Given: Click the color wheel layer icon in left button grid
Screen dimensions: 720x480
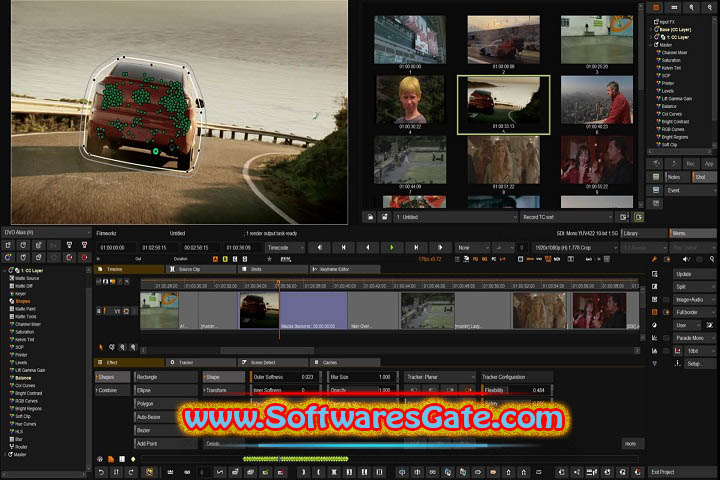Looking at the screenshot, I should (x=8, y=258).
